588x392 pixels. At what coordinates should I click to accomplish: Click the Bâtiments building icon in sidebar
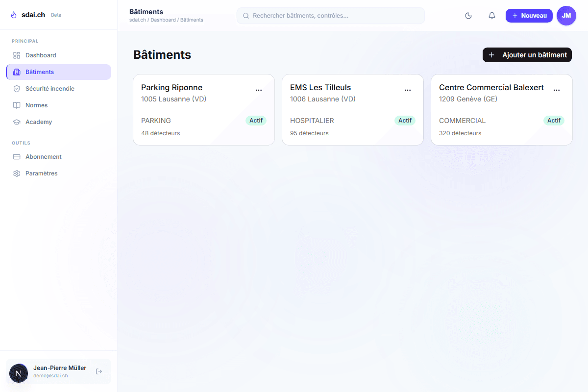pos(17,72)
